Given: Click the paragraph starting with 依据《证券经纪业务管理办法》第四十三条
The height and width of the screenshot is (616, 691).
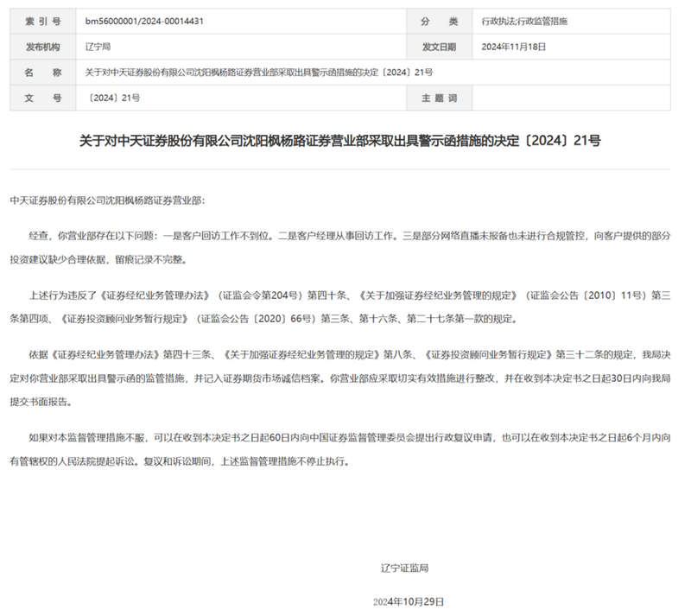Looking at the screenshot, I should [x=340, y=378].
